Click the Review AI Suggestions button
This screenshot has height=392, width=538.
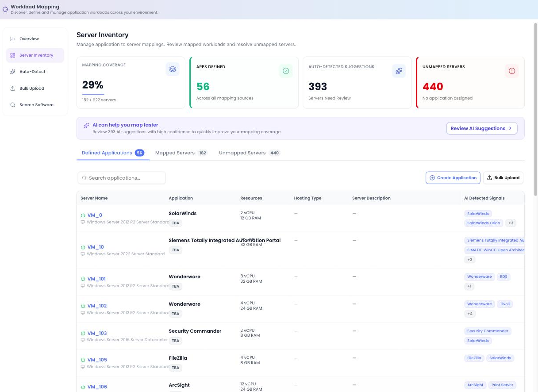(482, 128)
